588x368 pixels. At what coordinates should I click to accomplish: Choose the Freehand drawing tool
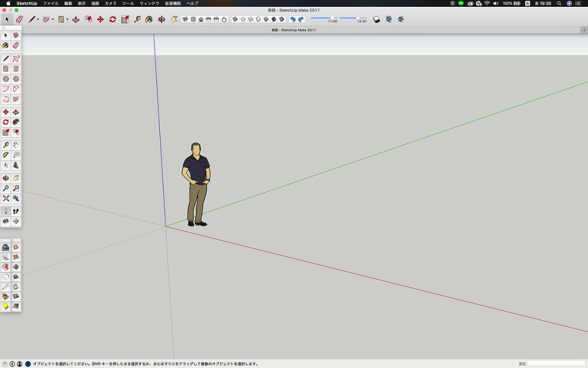click(x=16, y=59)
